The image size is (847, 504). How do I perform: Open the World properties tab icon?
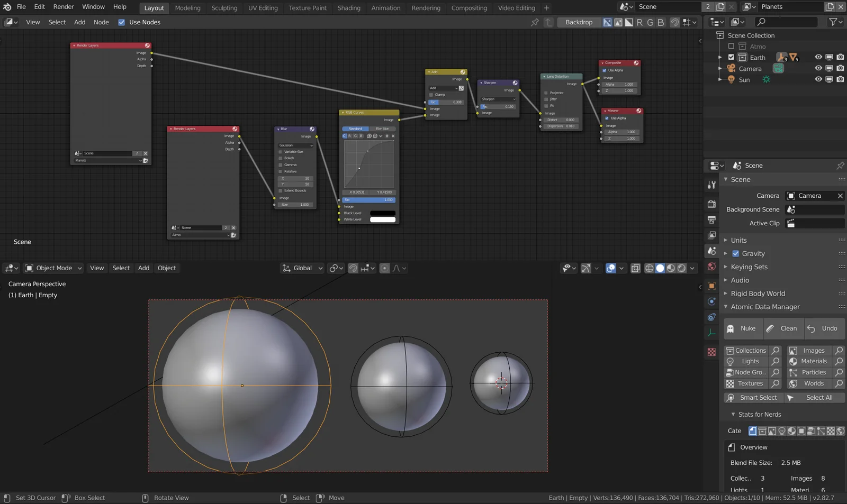click(711, 267)
